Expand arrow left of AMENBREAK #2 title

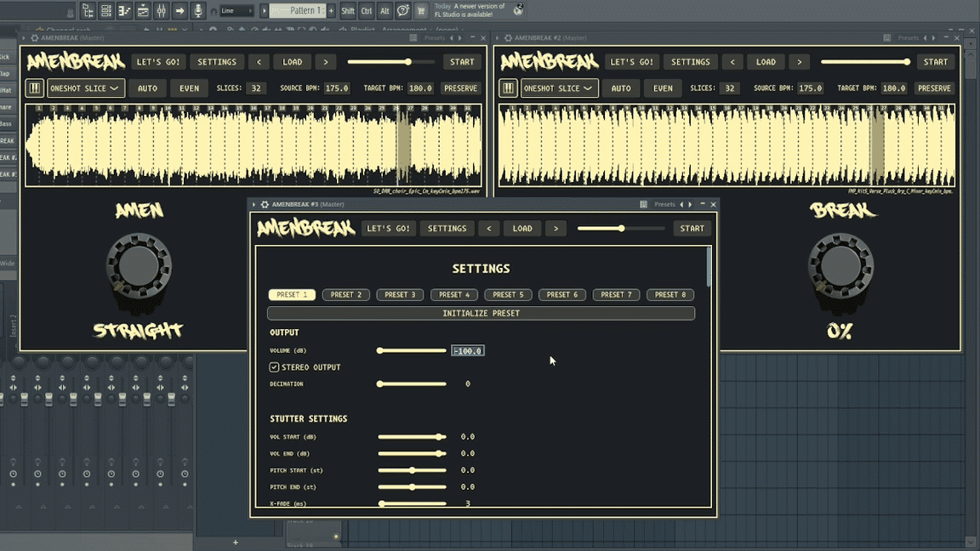click(x=498, y=38)
